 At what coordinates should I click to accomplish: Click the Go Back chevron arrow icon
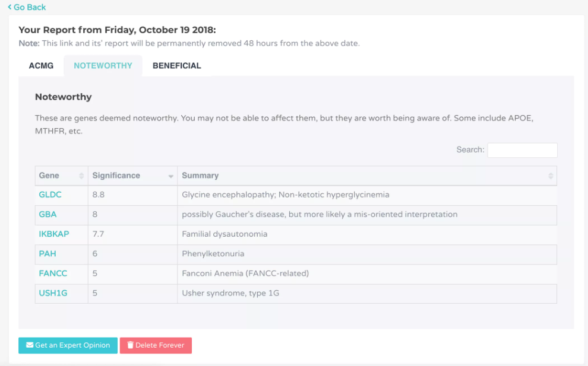tap(10, 7)
